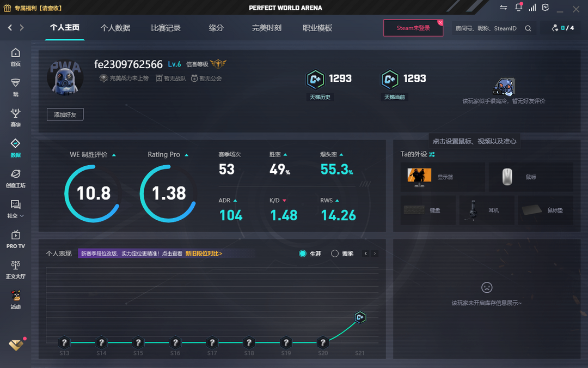The height and width of the screenshot is (368, 588).
Task: Select the 生涯 career radio button
Action: click(x=303, y=254)
